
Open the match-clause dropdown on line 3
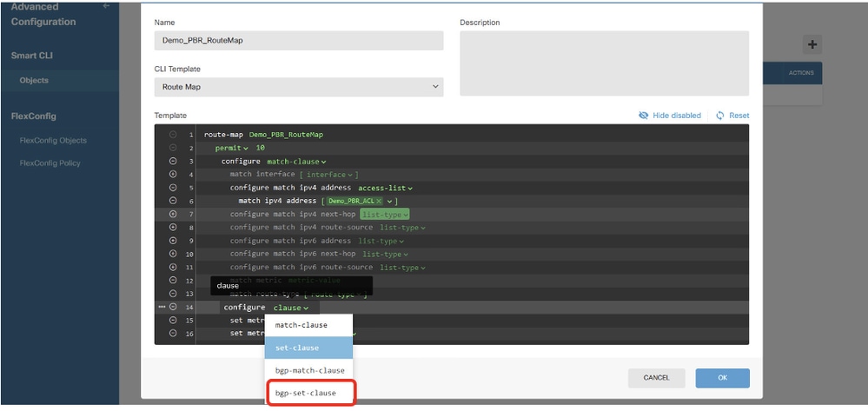(296, 162)
